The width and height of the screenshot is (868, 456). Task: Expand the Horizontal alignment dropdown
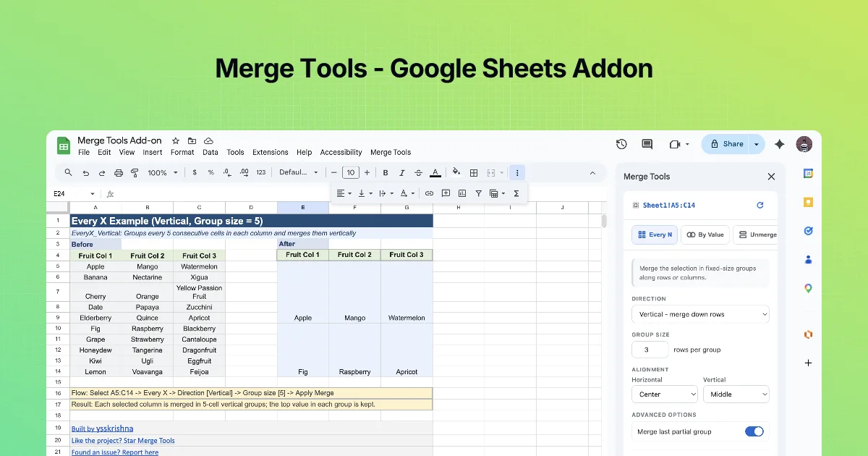click(x=665, y=394)
